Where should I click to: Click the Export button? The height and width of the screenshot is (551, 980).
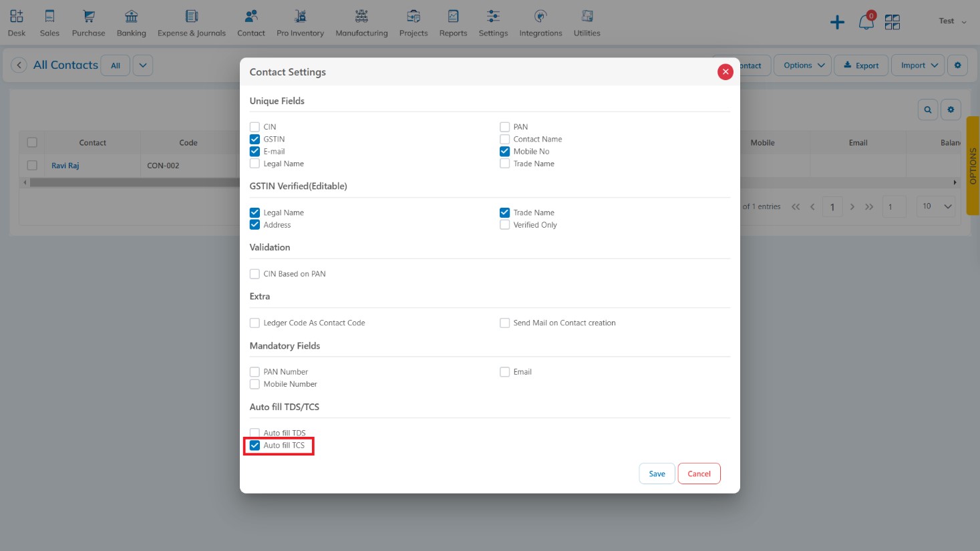[x=861, y=65]
